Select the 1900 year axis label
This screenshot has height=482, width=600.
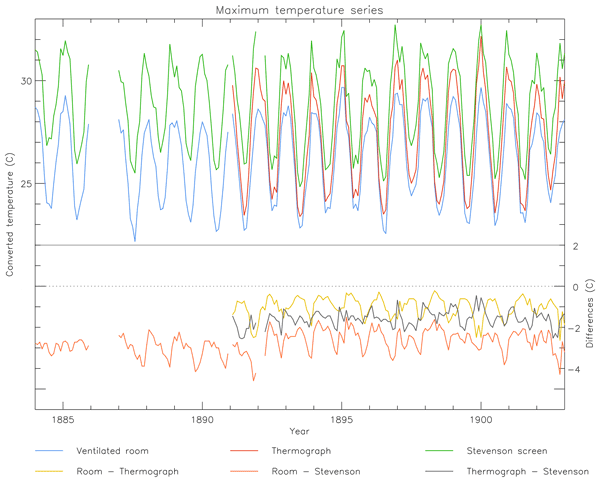pyautogui.click(x=482, y=419)
